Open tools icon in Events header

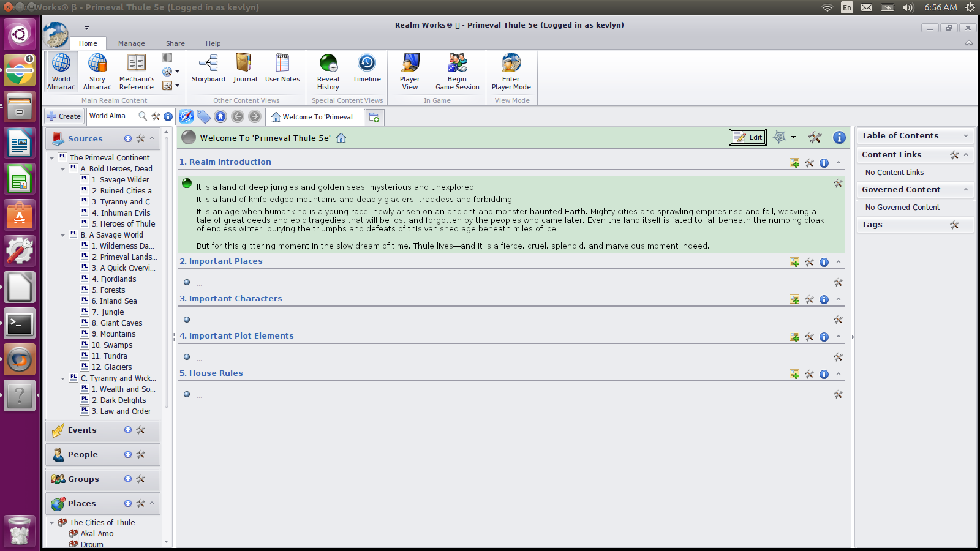coord(141,430)
